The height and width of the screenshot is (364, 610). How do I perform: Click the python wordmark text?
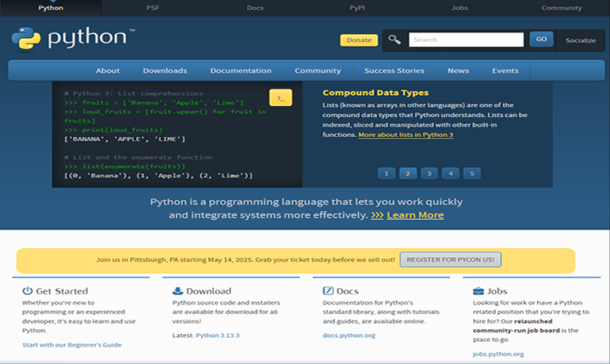[x=87, y=39]
